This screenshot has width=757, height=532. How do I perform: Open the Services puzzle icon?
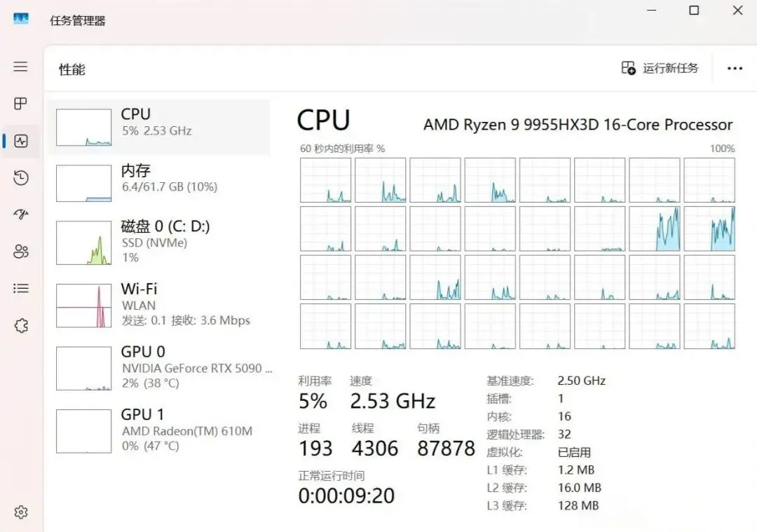point(21,326)
